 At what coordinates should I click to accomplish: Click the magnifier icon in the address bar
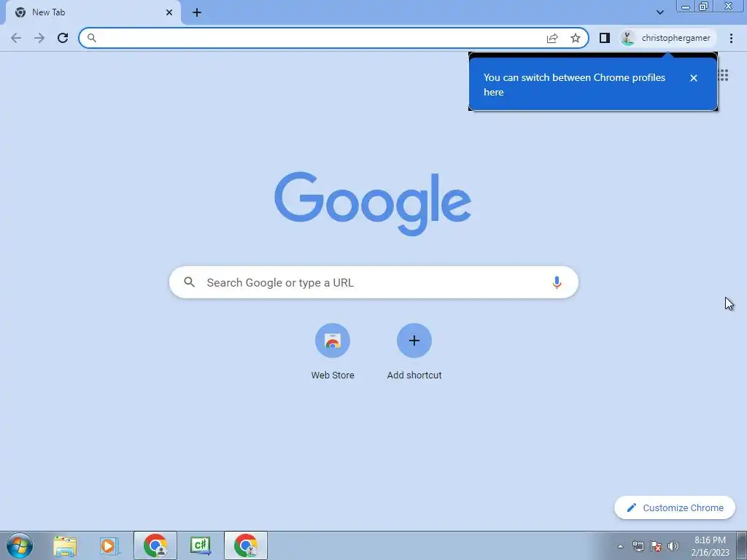click(x=91, y=38)
